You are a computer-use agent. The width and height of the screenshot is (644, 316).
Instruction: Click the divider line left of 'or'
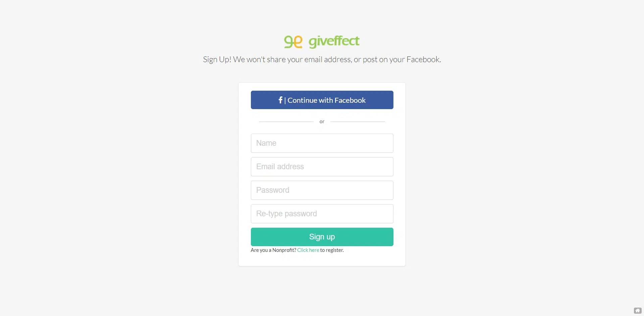click(x=286, y=122)
